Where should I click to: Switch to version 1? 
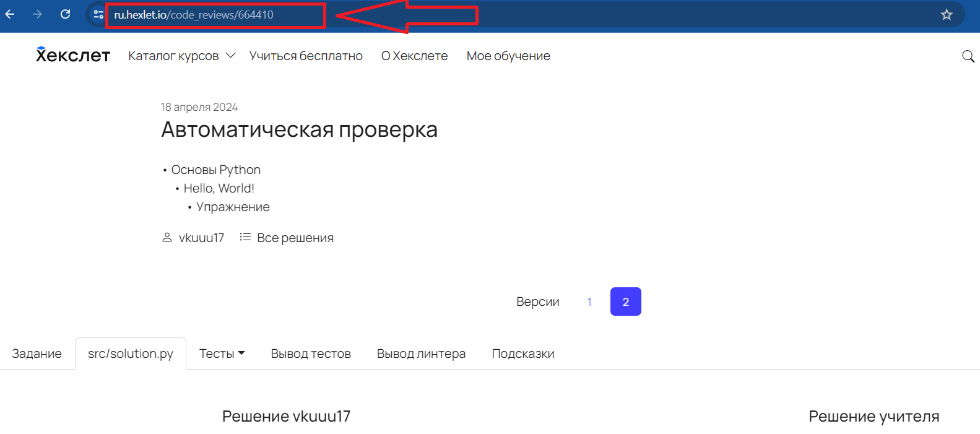pyautogui.click(x=589, y=302)
